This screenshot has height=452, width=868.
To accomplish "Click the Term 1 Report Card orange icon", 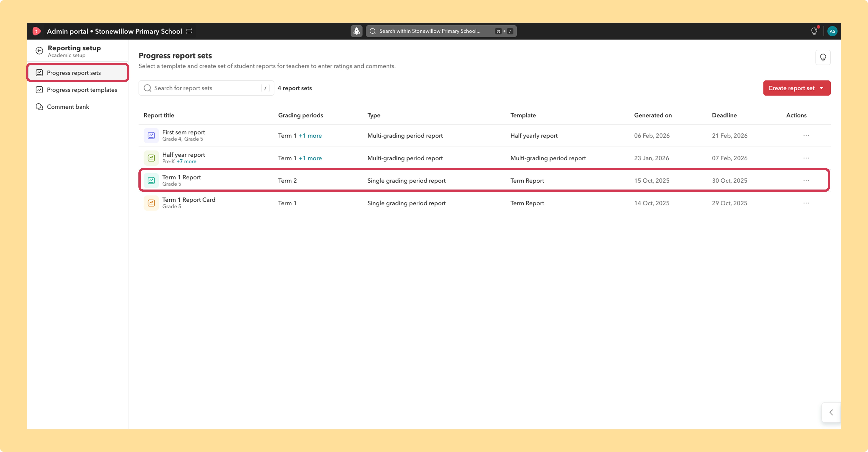I will click(151, 203).
